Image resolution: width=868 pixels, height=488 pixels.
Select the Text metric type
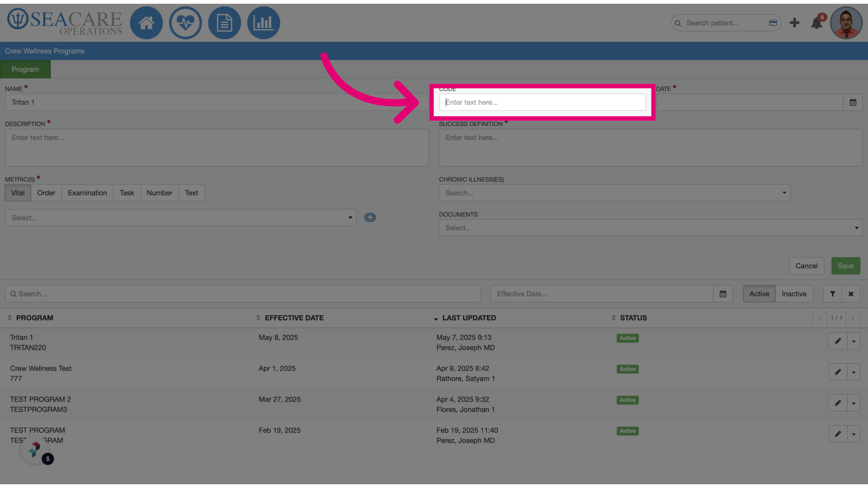click(x=191, y=193)
